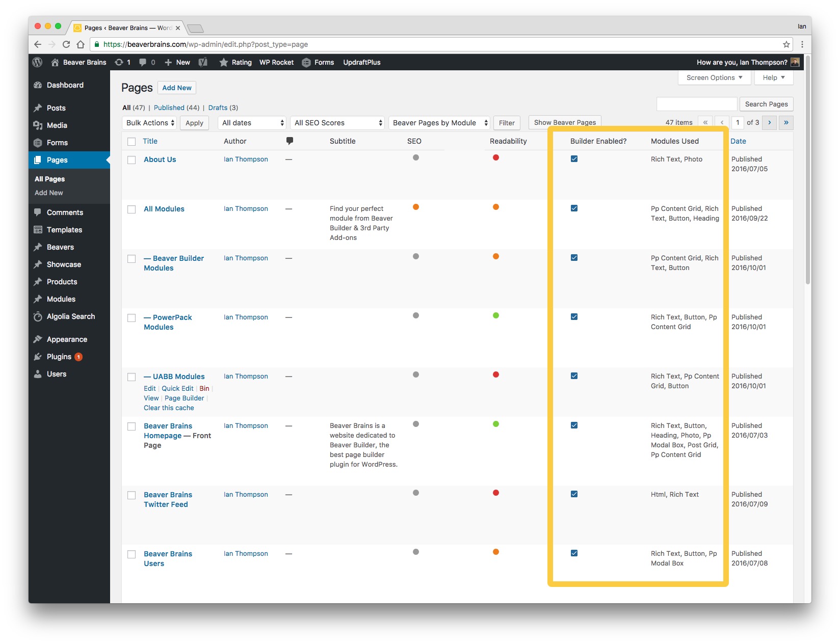Click the Add New page button

tap(177, 88)
